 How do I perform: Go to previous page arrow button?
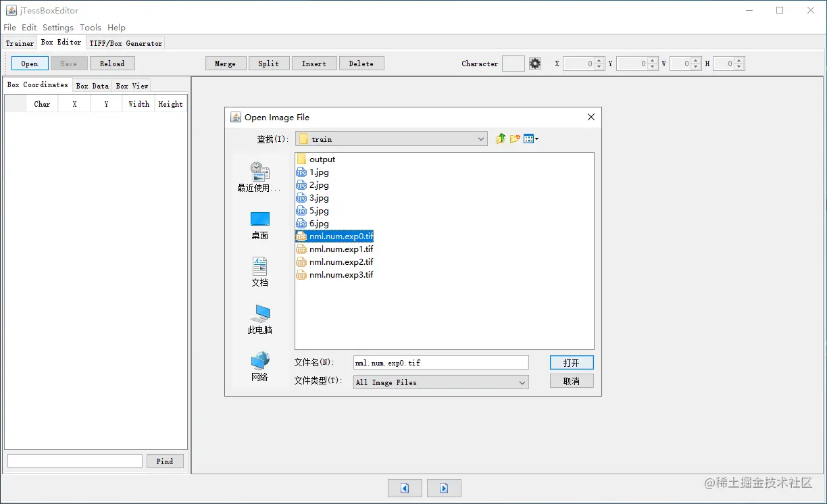point(405,488)
